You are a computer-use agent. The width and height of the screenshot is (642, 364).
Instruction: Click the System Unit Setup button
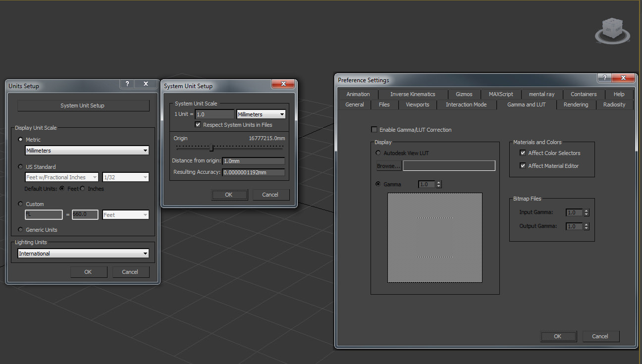click(x=83, y=105)
